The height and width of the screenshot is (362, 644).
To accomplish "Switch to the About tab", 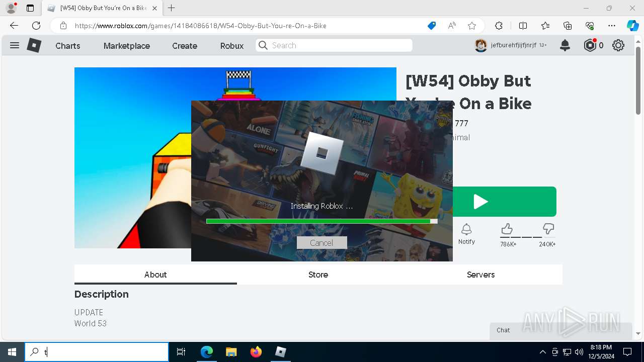I will click(x=155, y=275).
